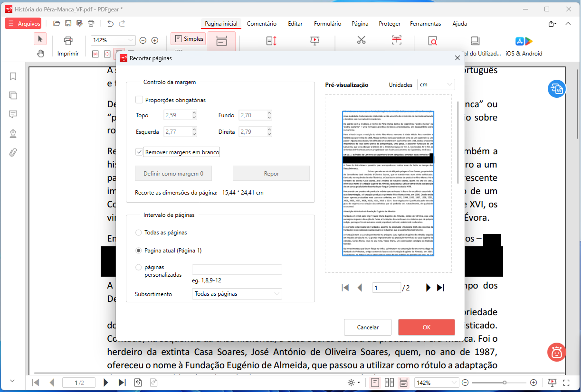Click the save icon in quick toolbar
This screenshot has height=392, width=581.
pos(68,23)
